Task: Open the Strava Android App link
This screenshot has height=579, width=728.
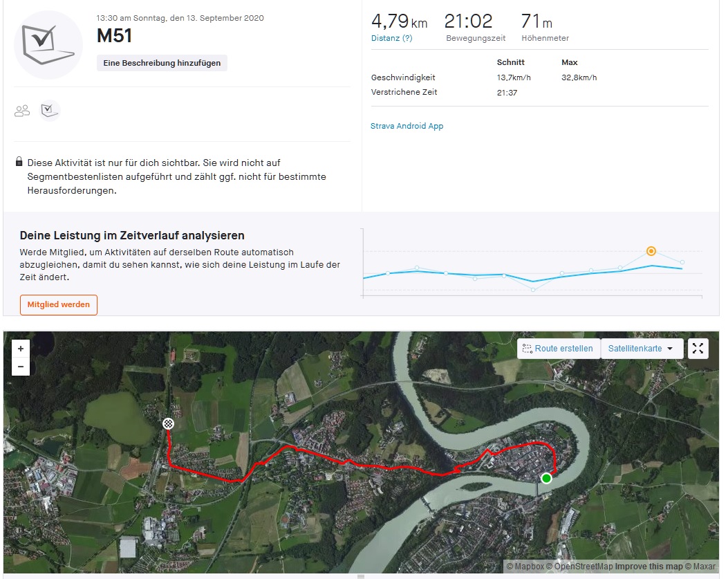Action: (x=407, y=126)
